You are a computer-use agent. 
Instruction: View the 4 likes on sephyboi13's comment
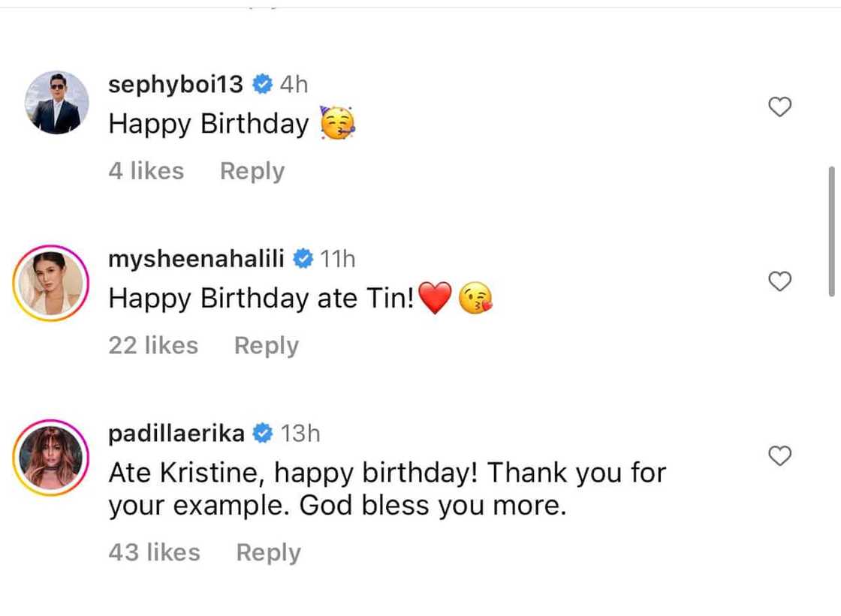click(x=146, y=171)
